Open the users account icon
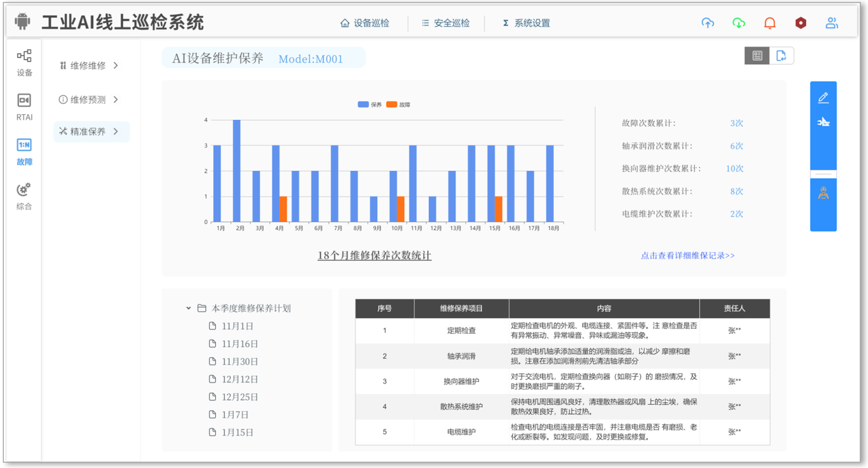The width and height of the screenshot is (868, 468). click(832, 23)
